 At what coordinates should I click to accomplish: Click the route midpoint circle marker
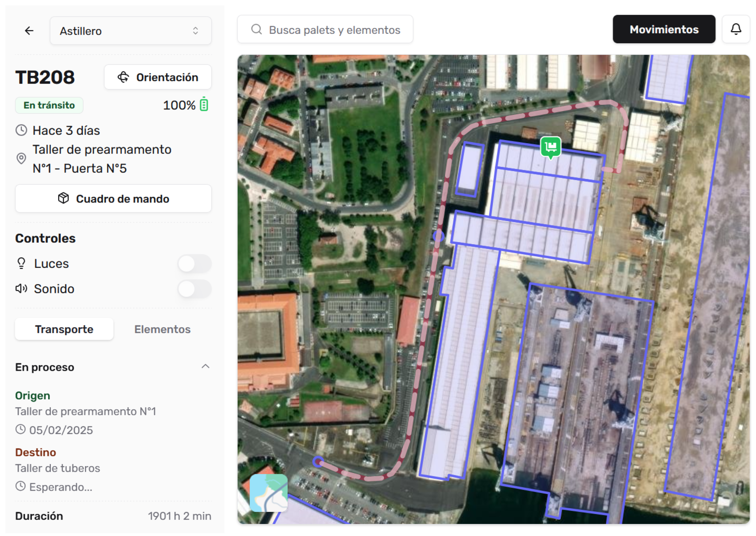438,236
